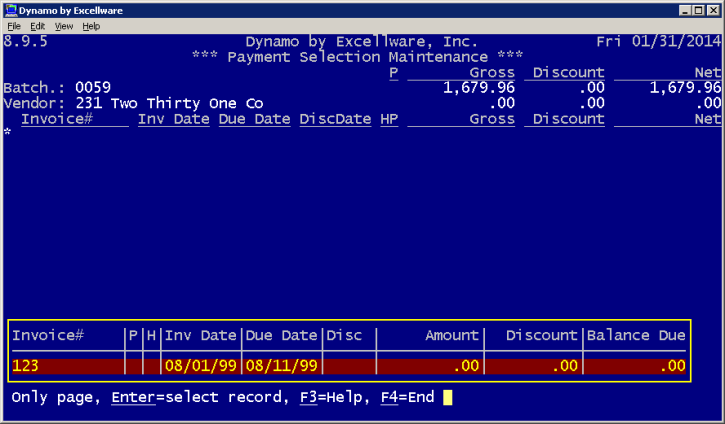The width and height of the screenshot is (725, 424).
Task: Click the Payment Selection Maintenance title
Action: coord(358,57)
